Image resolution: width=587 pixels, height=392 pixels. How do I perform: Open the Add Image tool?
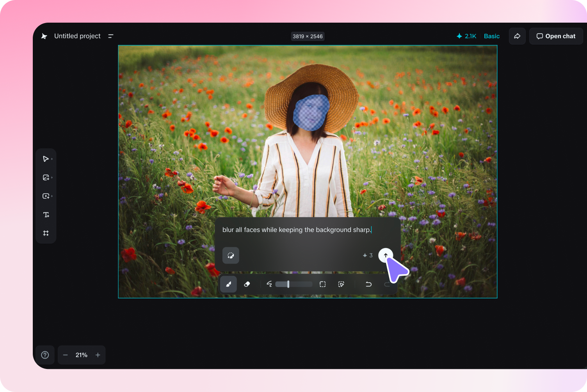pyautogui.click(x=46, y=177)
